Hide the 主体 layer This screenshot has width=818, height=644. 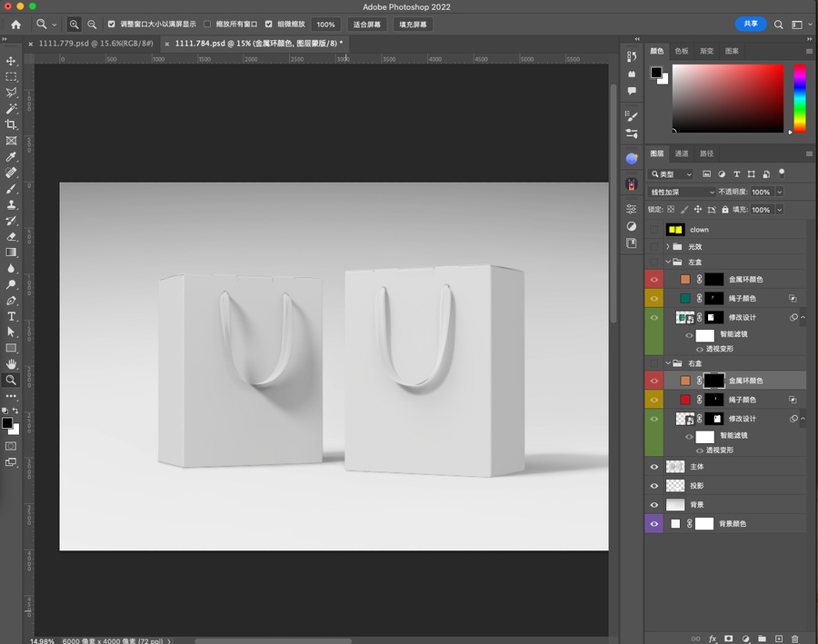654,467
